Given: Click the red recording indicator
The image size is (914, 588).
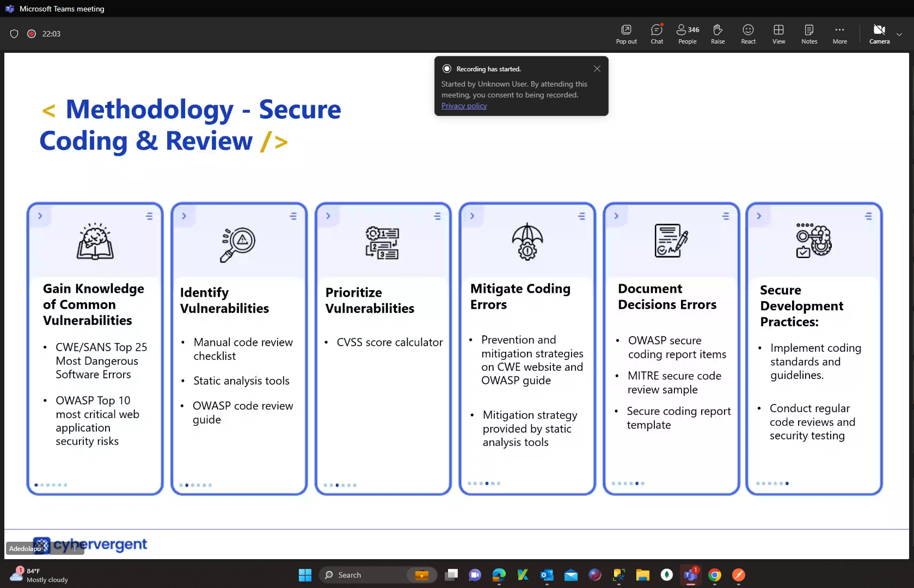Looking at the screenshot, I should [x=32, y=34].
